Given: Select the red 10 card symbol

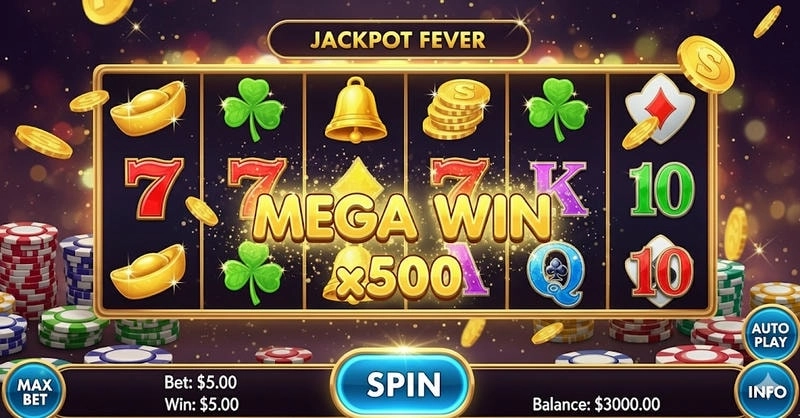Looking at the screenshot, I should (x=659, y=272).
